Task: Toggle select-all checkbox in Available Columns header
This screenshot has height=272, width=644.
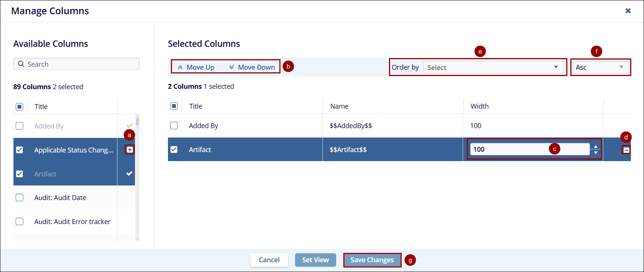Action: (x=19, y=107)
